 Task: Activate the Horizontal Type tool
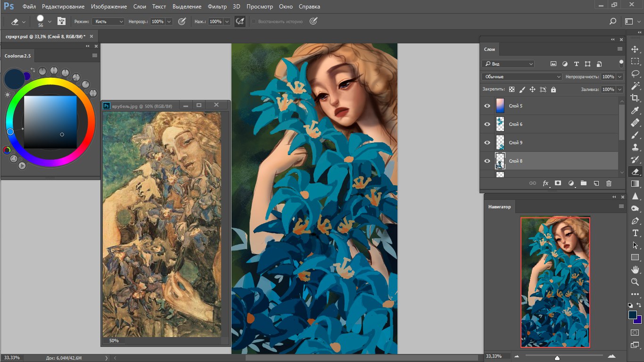coord(635,233)
